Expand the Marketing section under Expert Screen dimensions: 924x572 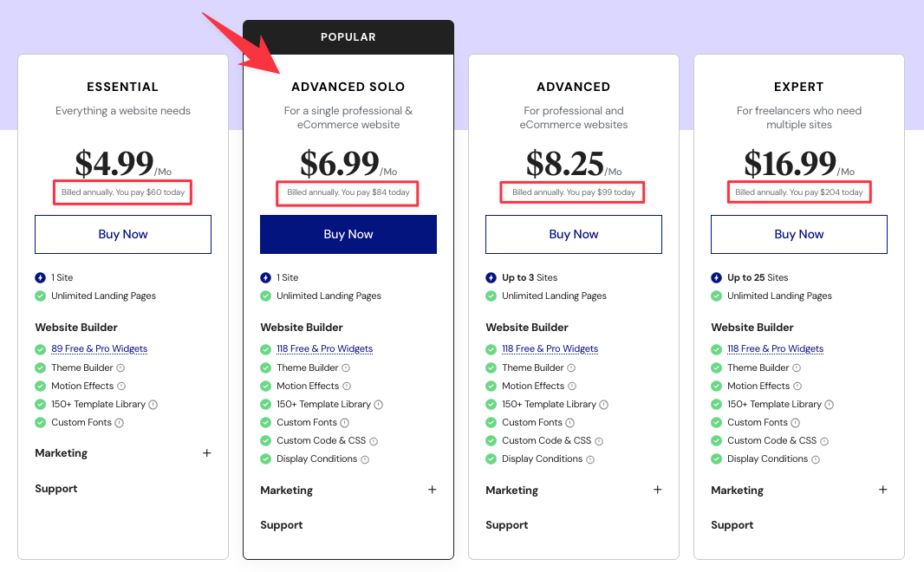[x=883, y=490]
